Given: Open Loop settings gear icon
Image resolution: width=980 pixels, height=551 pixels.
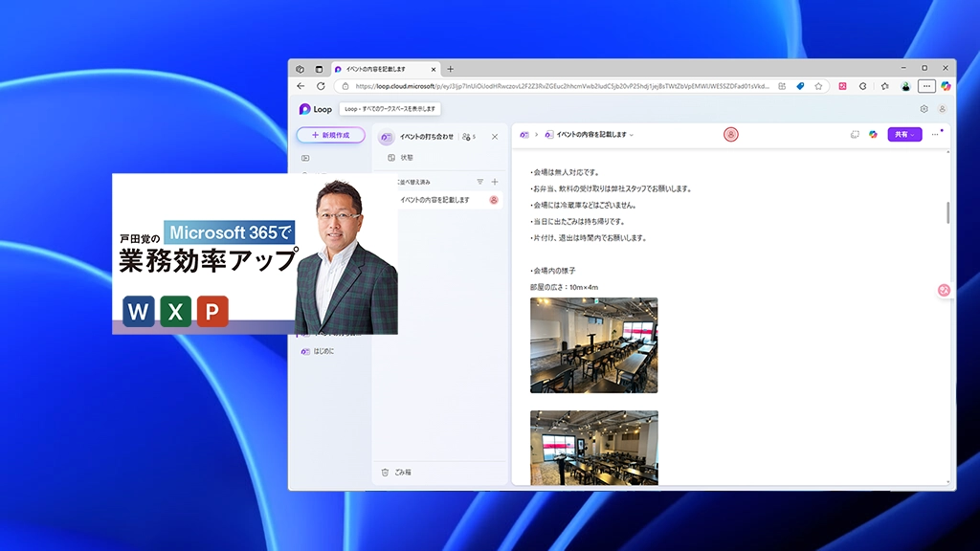Looking at the screenshot, I should point(924,109).
